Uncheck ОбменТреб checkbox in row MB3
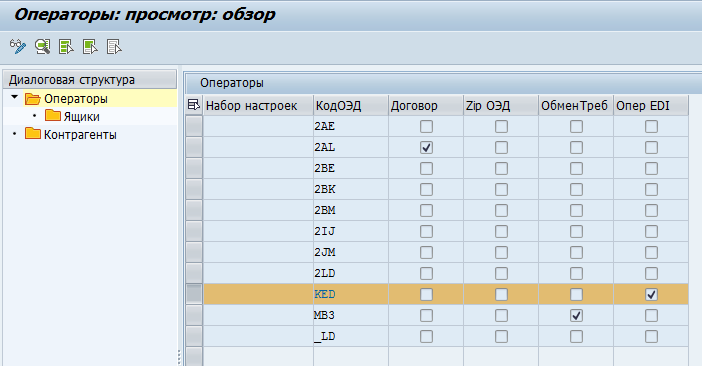 tap(576, 315)
